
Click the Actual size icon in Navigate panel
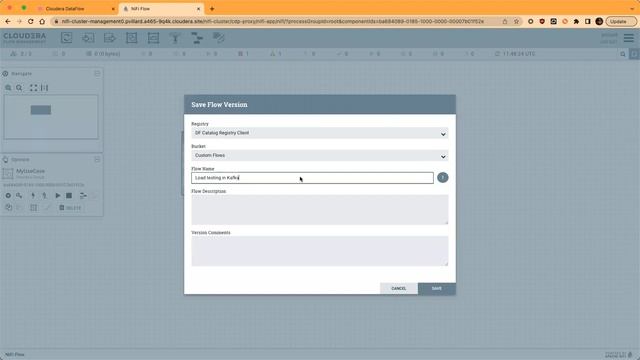(44, 88)
